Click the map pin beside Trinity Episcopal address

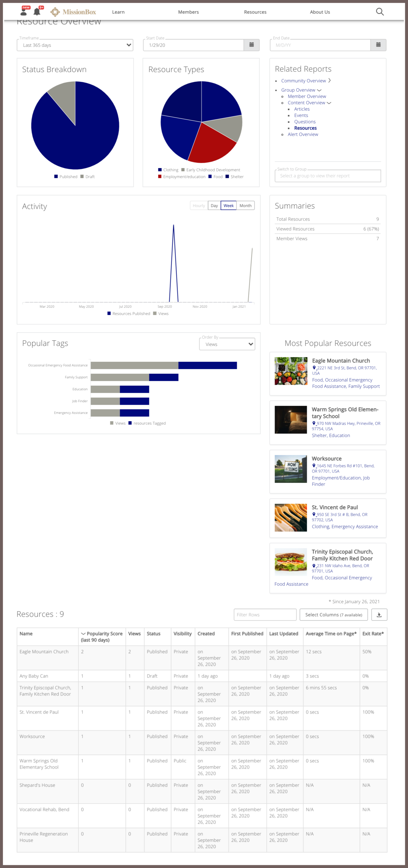[x=314, y=566]
